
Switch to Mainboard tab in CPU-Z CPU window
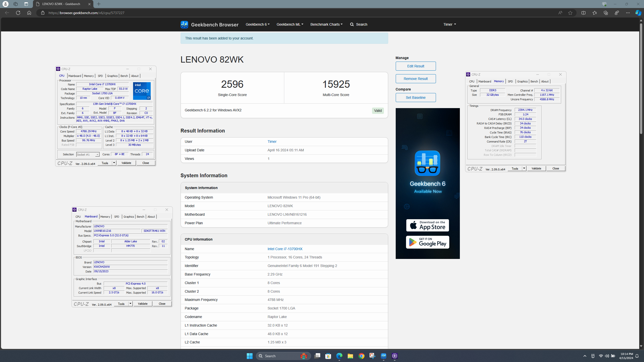click(75, 76)
